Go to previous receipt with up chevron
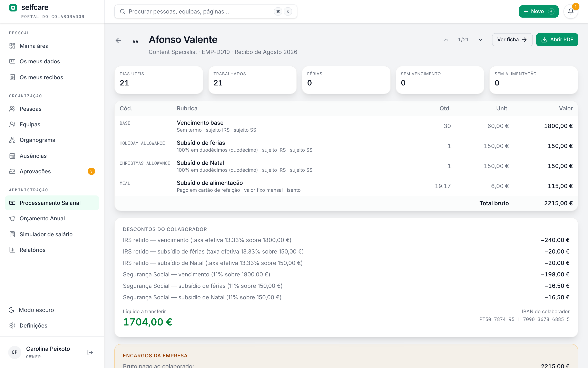The height and width of the screenshot is (368, 588). pos(446,40)
